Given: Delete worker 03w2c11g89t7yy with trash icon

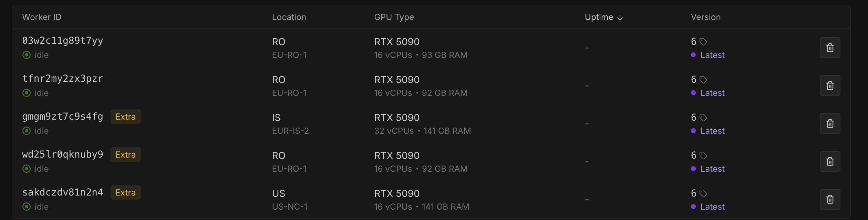Looking at the screenshot, I should point(830,48).
